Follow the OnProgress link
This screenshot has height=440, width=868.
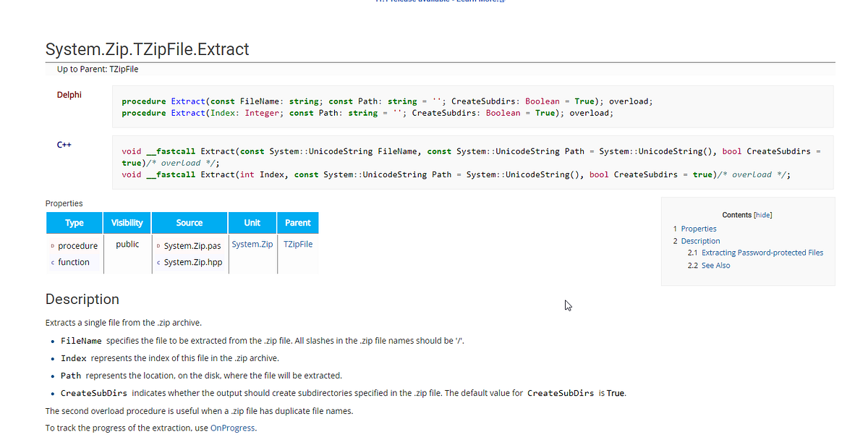pos(232,428)
